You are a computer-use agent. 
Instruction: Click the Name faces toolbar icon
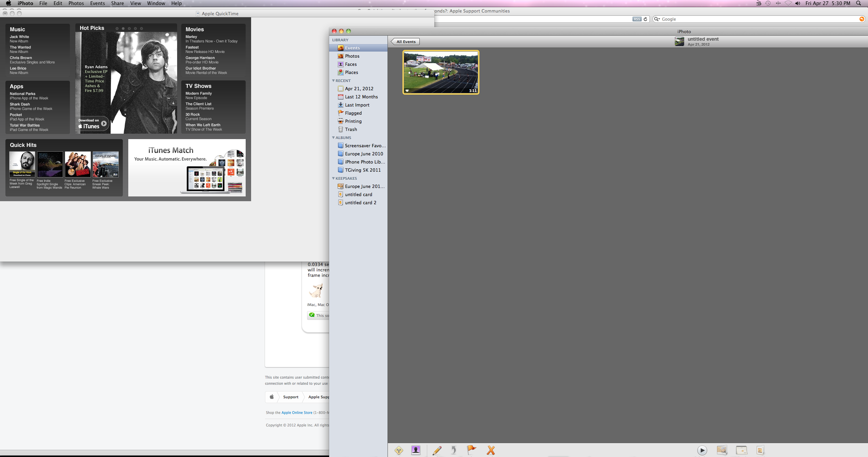click(x=416, y=450)
